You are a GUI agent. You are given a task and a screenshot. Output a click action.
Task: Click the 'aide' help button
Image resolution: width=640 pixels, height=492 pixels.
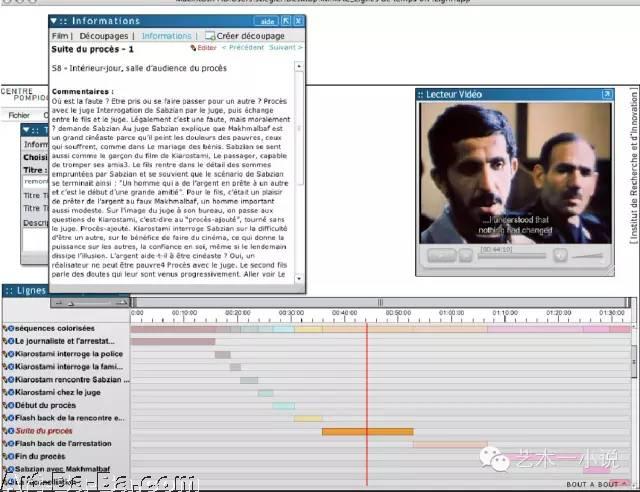coord(266,21)
